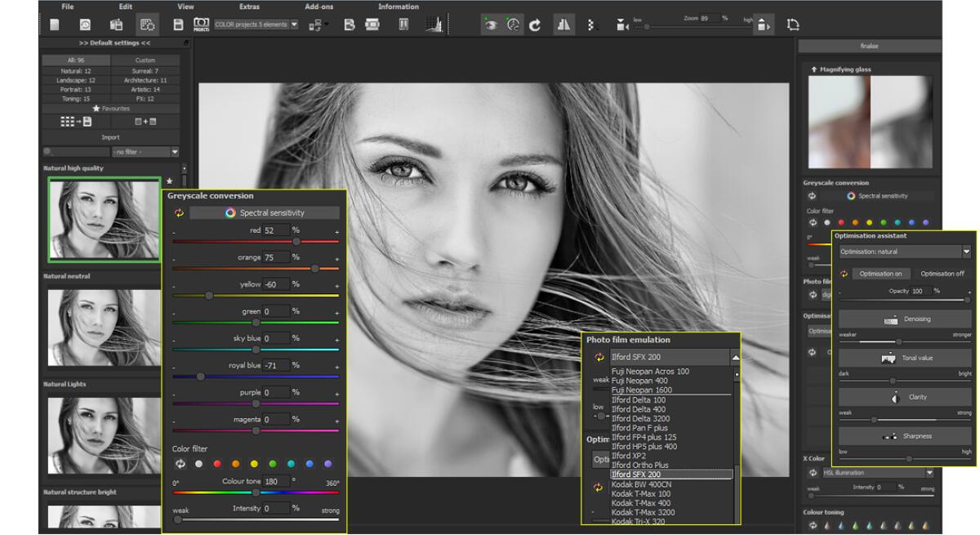Open the Projects camera icon
The width and height of the screenshot is (980, 535).
tap(201, 25)
